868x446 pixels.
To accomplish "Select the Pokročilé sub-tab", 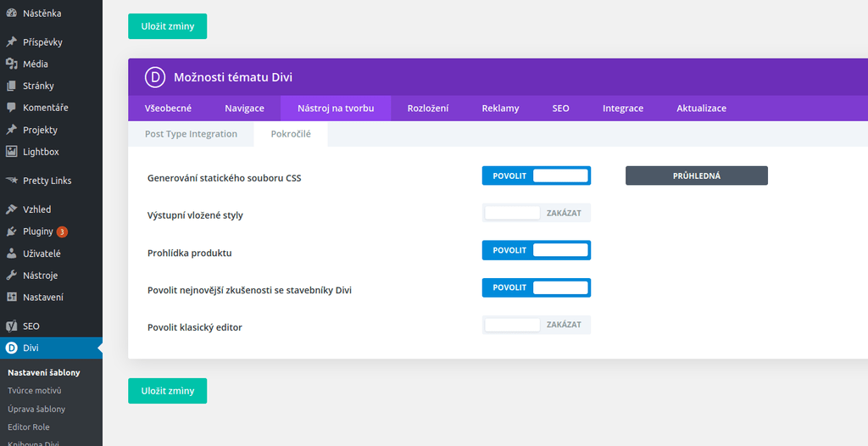I will tap(291, 134).
